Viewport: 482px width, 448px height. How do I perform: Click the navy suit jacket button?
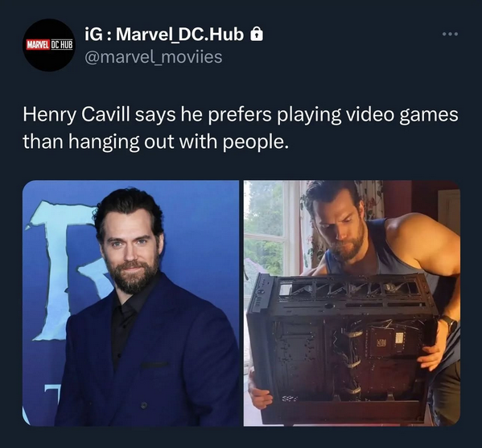pyautogui.click(x=143, y=405)
